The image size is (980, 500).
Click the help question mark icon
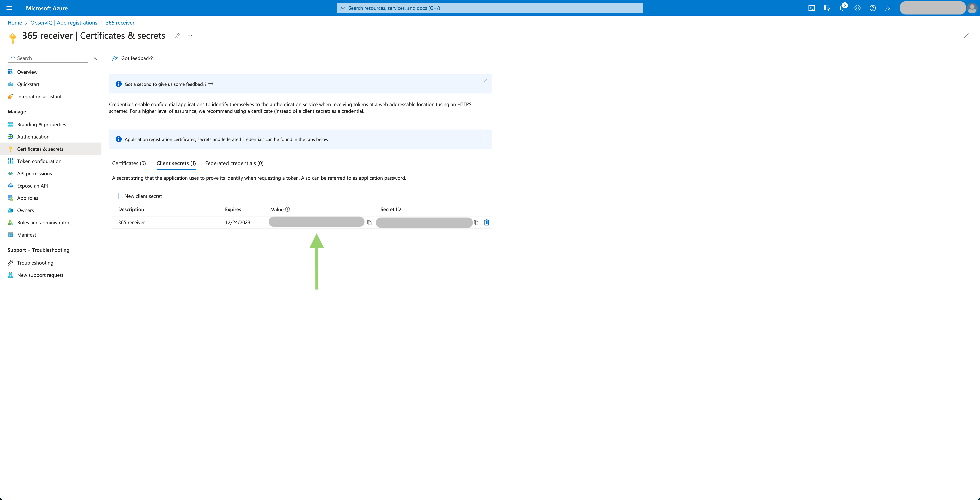(x=872, y=8)
